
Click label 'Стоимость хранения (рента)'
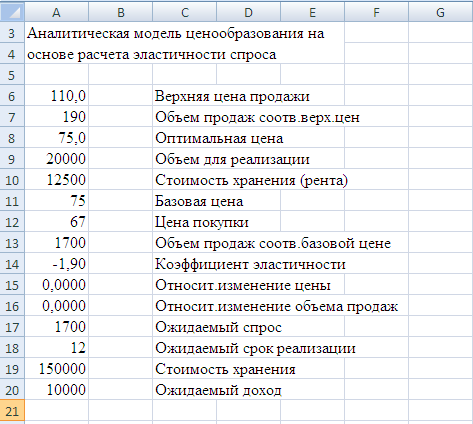click(x=251, y=180)
